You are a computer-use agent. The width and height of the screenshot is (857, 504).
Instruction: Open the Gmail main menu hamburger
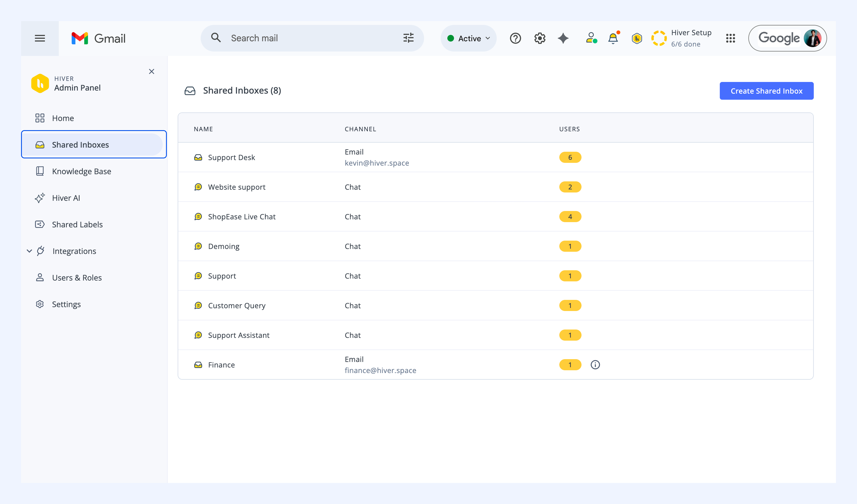[40, 38]
